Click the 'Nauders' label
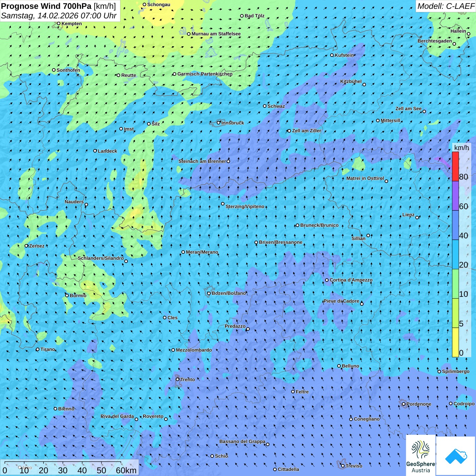476x476 pixels. (74, 202)
